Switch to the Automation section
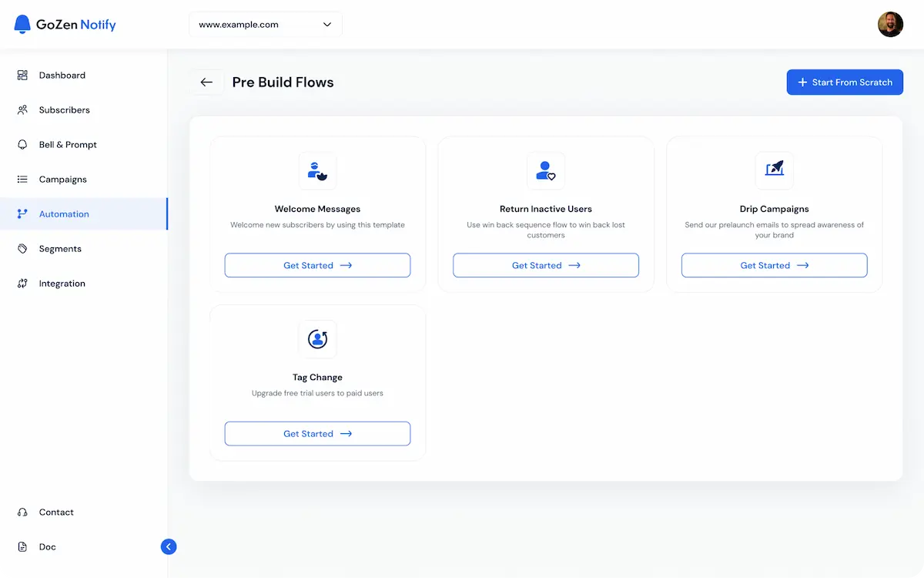 click(64, 213)
